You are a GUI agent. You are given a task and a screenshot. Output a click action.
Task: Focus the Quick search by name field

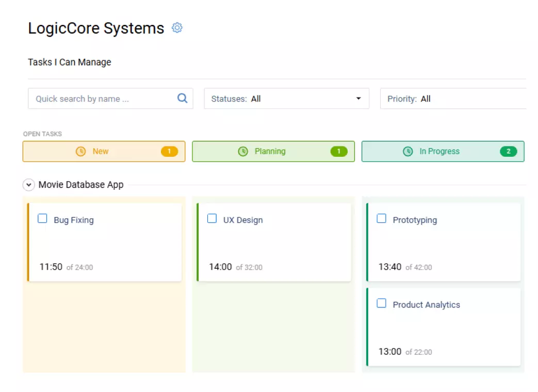coord(103,99)
